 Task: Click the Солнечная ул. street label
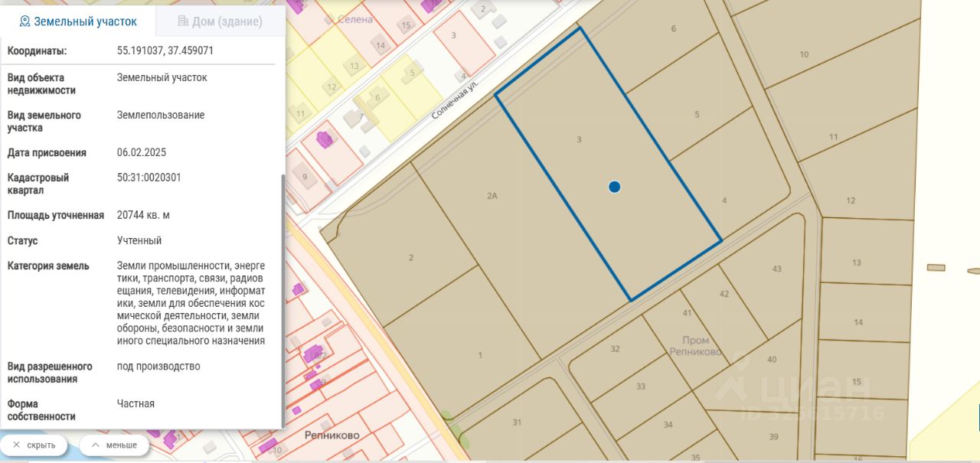click(455, 101)
